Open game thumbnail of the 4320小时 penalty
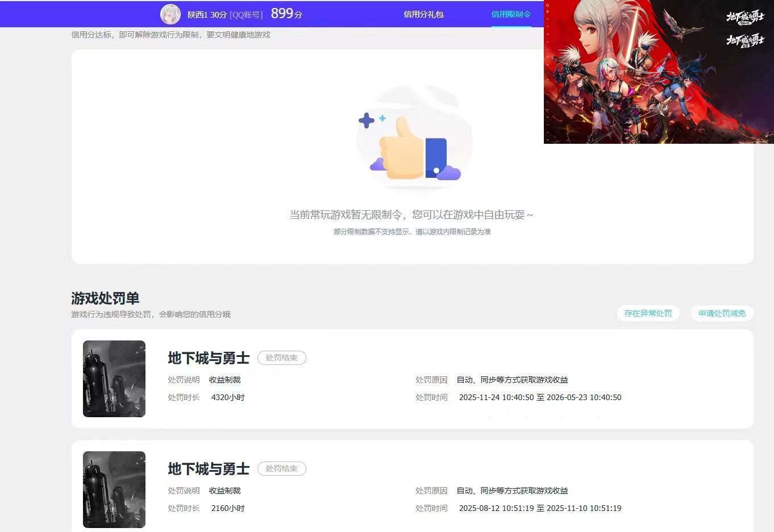The width and height of the screenshot is (774, 532). (x=114, y=379)
